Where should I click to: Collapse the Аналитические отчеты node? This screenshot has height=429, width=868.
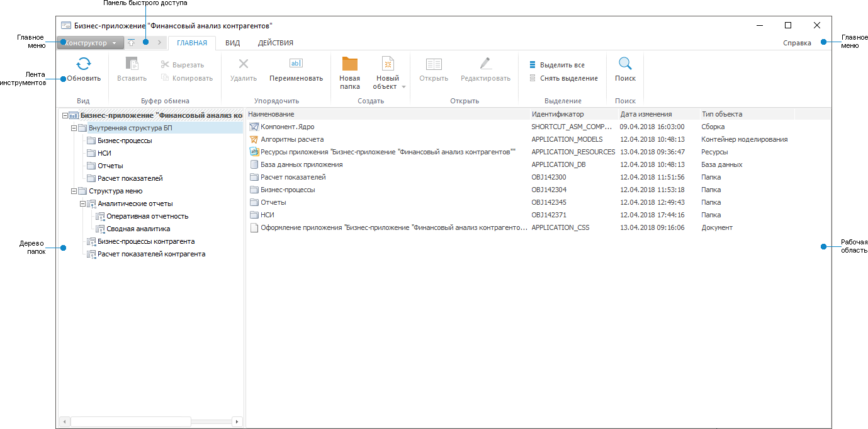[x=82, y=203]
